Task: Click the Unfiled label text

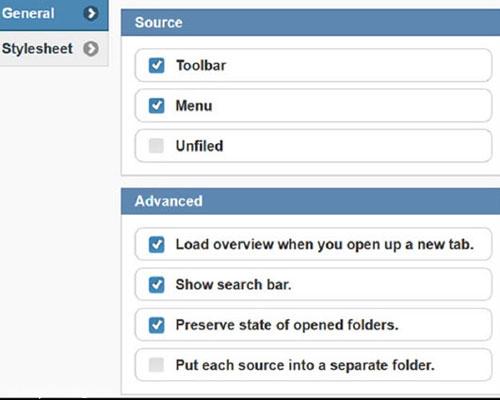Action: click(199, 146)
